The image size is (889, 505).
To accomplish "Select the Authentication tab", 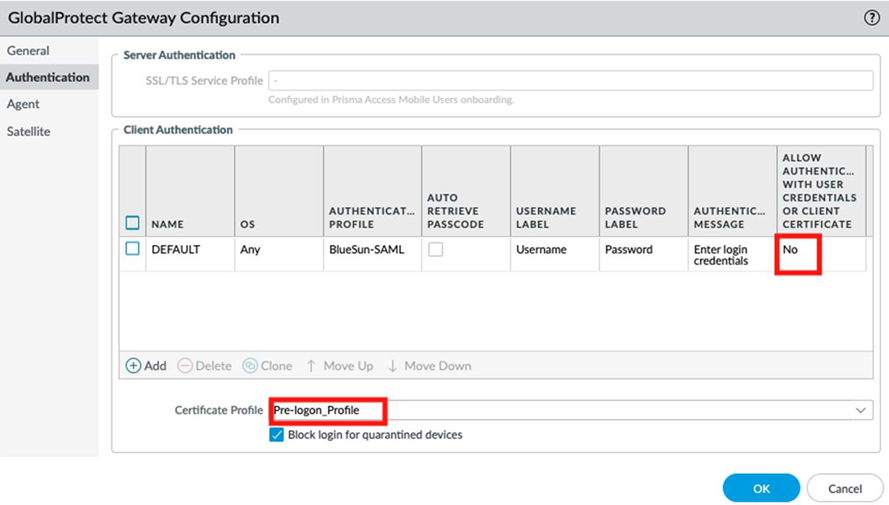I will pyautogui.click(x=47, y=77).
